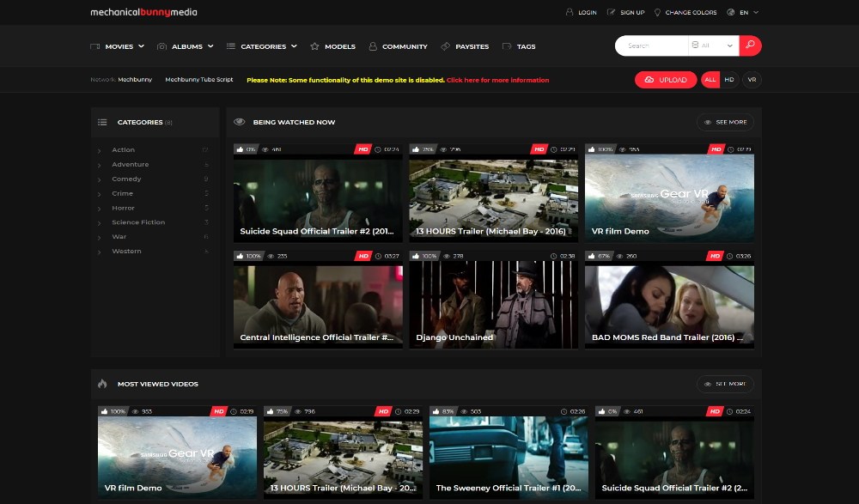Image resolution: width=859 pixels, height=504 pixels.
Task: Click the globe language icon
Action: (730, 12)
